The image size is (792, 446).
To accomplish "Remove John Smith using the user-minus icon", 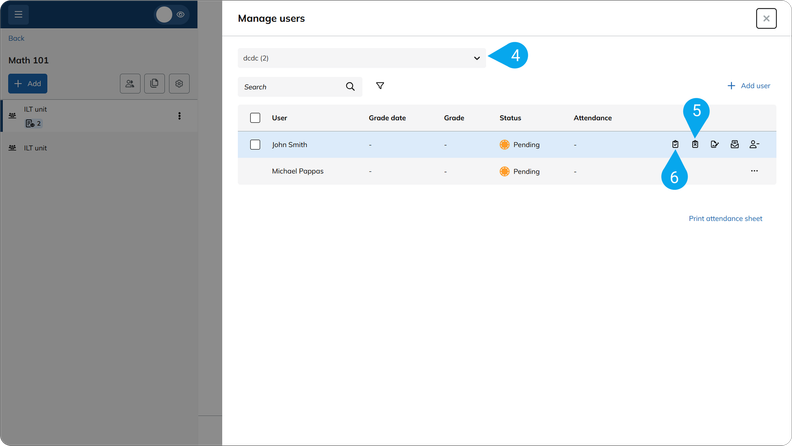I will 754,145.
